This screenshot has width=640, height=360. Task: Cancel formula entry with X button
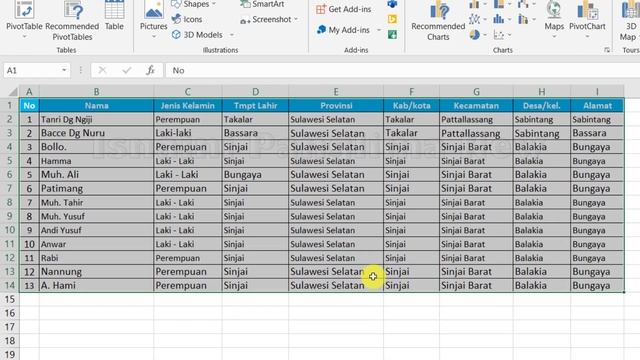[102, 70]
